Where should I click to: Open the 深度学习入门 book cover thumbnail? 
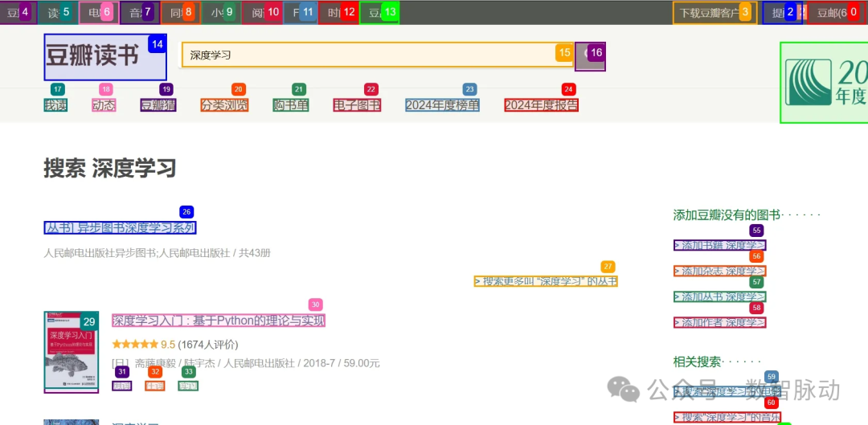pos(72,352)
